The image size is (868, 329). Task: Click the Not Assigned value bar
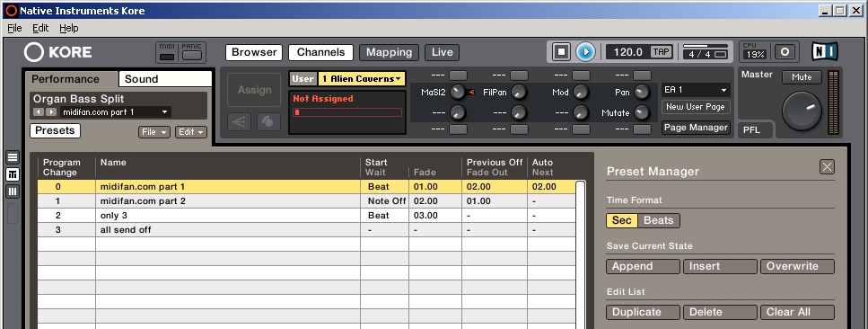pos(347,112)
